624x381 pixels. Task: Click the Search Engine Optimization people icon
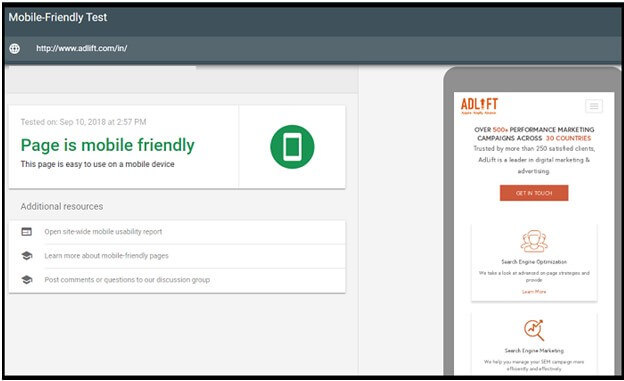click(x=534, y=241)
